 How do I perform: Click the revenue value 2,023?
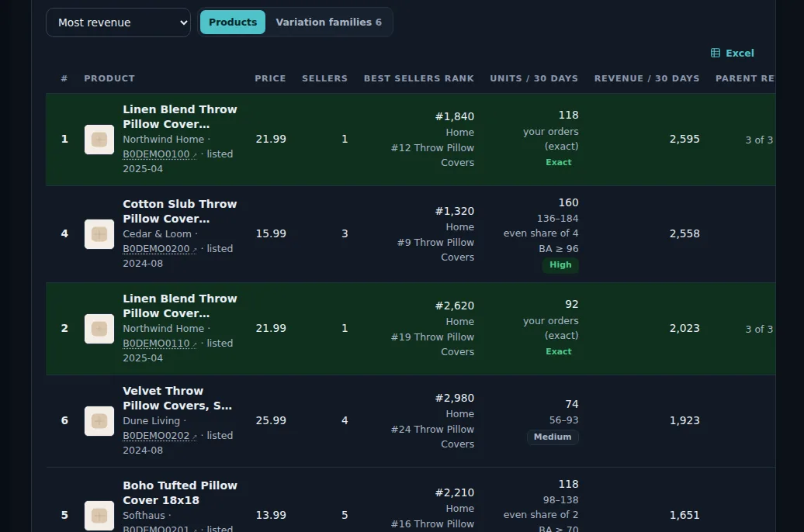click(684, 328)
